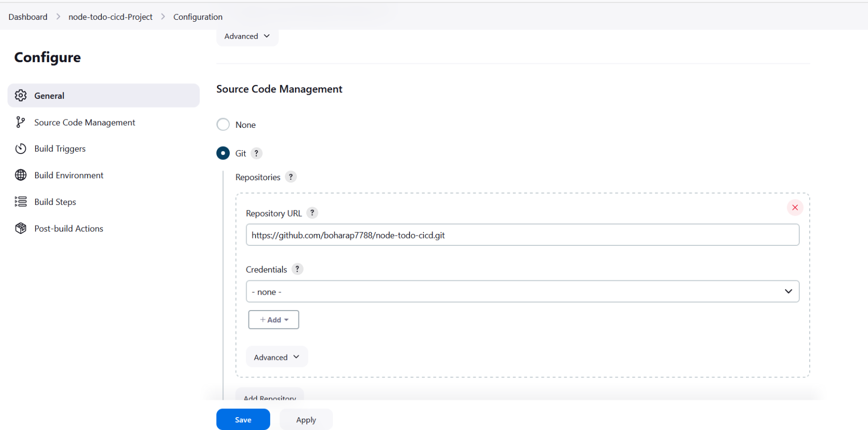Jump to Build Environment section

pos(104,175)
